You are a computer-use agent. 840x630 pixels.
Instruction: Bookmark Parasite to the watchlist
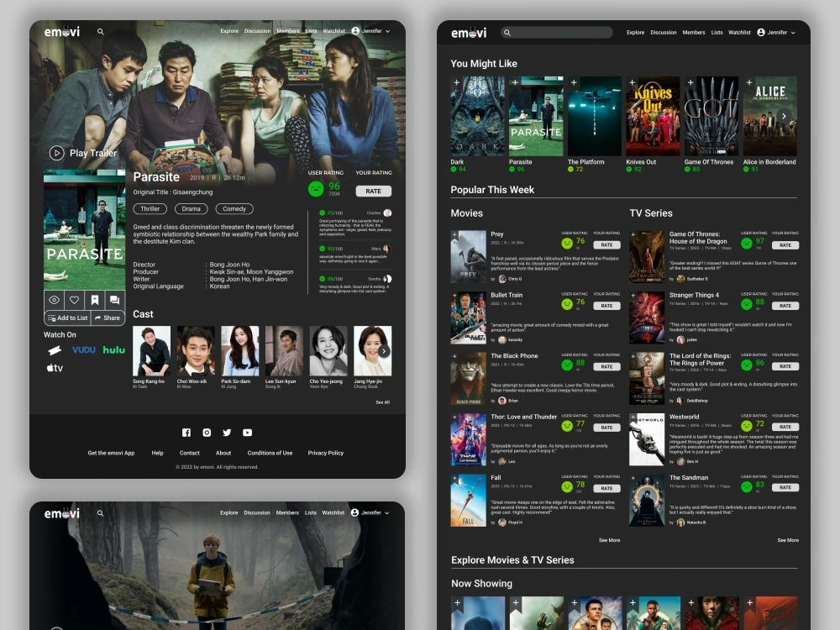coord(94,300)
